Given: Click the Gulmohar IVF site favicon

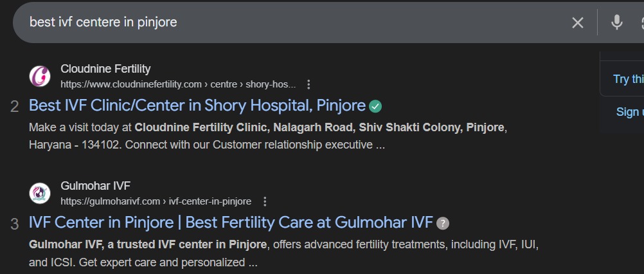Looking at the screenshot, I should tap(40, 193).
